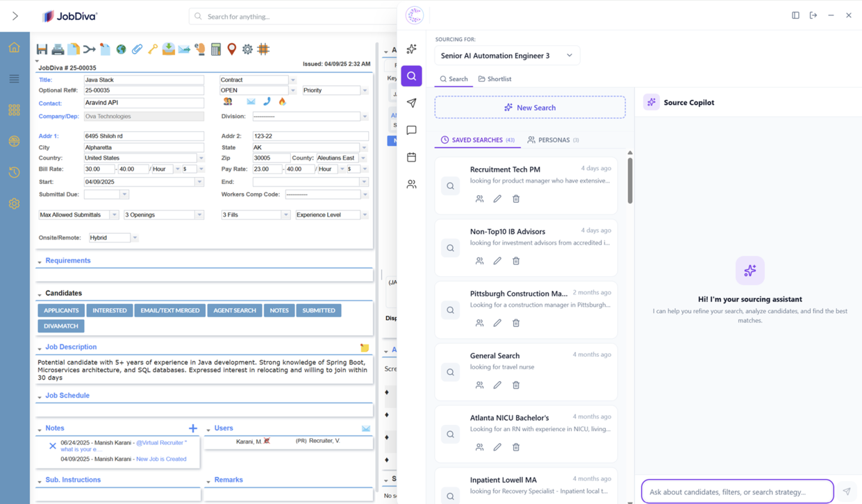
Task: Click the plus icon to add a note
Action: (193, 428)
